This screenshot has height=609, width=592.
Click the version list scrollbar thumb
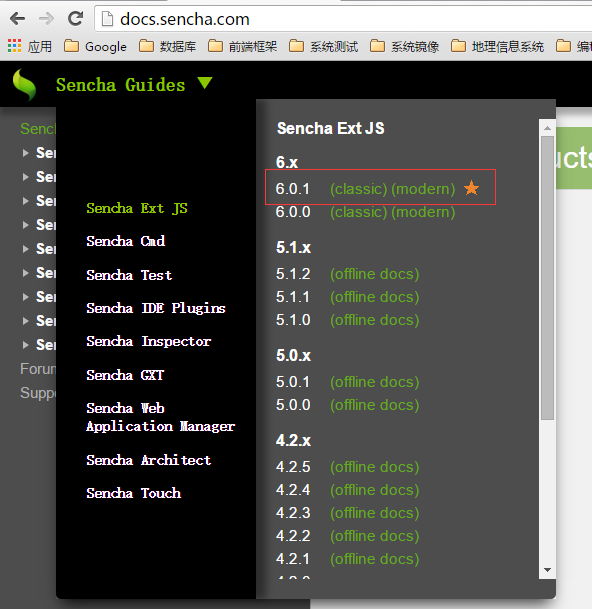click(547, 278)
